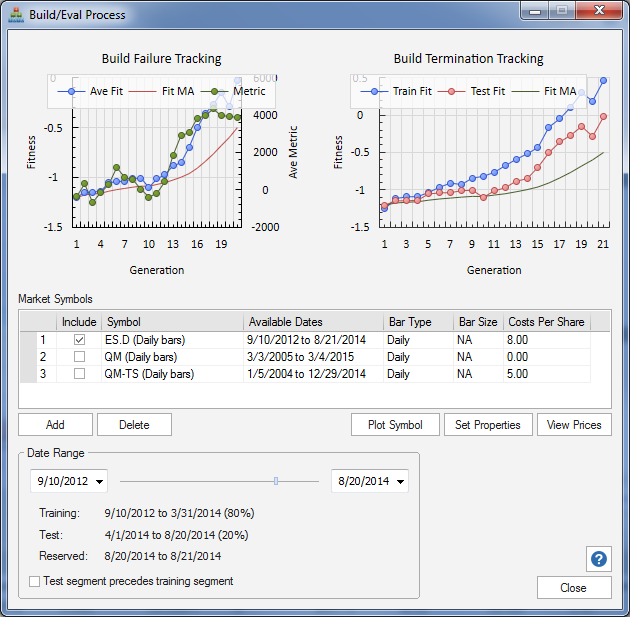
Task: Click the Add button
Action: point(55,425)
